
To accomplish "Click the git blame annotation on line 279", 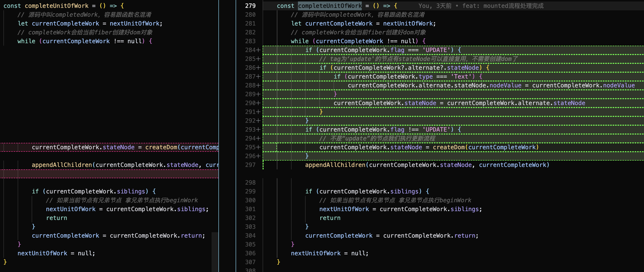I will coord(481,6).
